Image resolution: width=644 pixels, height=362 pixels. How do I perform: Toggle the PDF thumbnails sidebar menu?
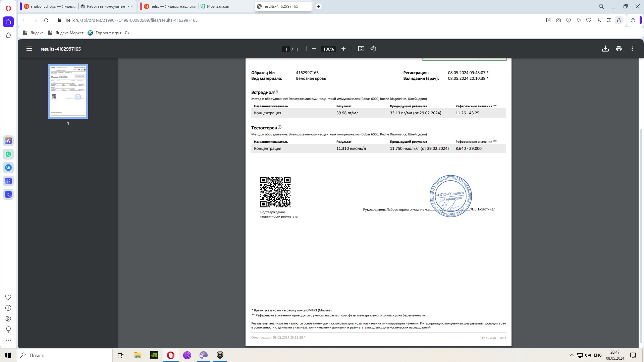click(x=29, y=49)
